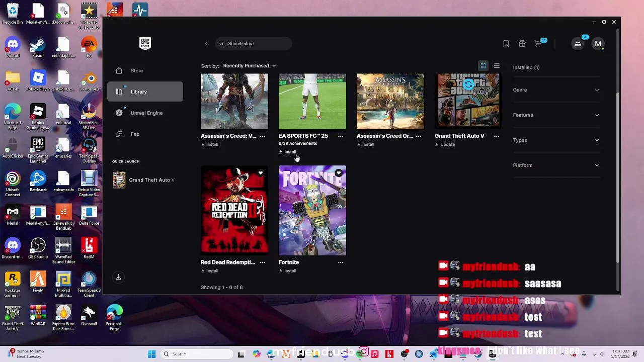Open the taskbar clock and date
This screenshot has height=362, width=644.
(x=620, y=354)
